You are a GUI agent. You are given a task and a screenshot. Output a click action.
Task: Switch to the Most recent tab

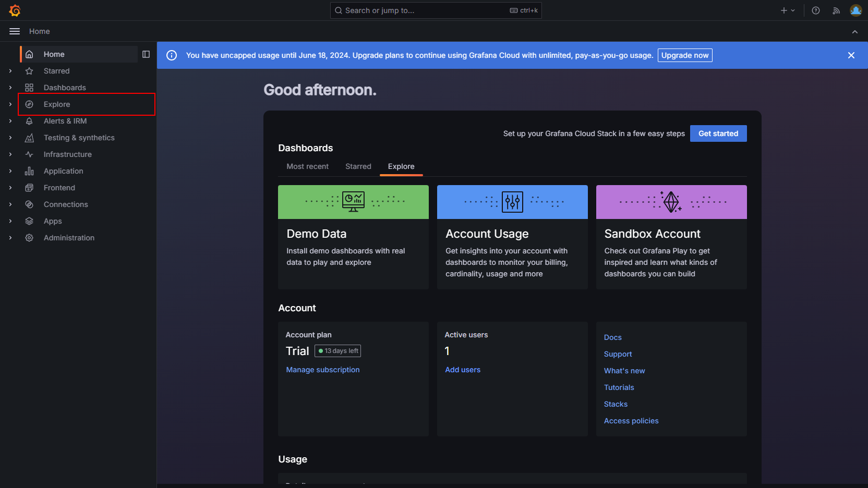pyautogui.click(x=308, y=166)
